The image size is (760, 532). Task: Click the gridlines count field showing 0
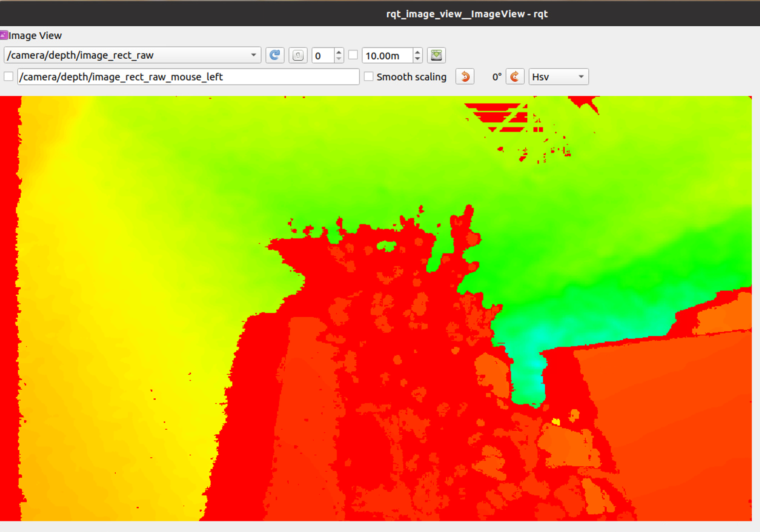[x=322, y=56]
